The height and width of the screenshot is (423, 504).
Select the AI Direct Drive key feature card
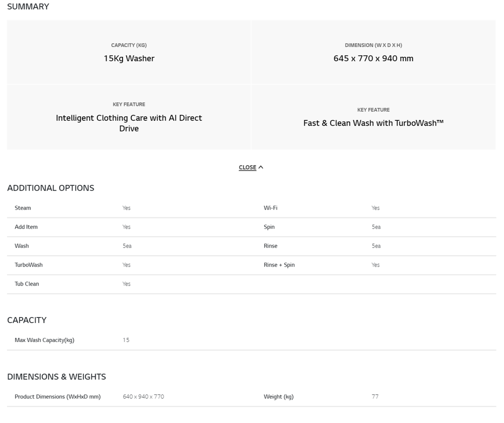tap(129, 117)
